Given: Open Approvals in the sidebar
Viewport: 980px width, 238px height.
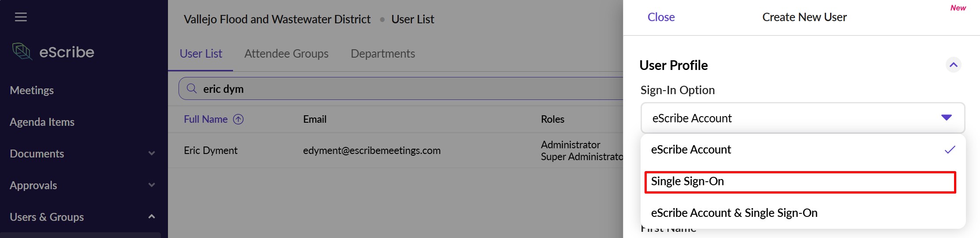Looking at the screenshot, I should [x=33, y=185].
